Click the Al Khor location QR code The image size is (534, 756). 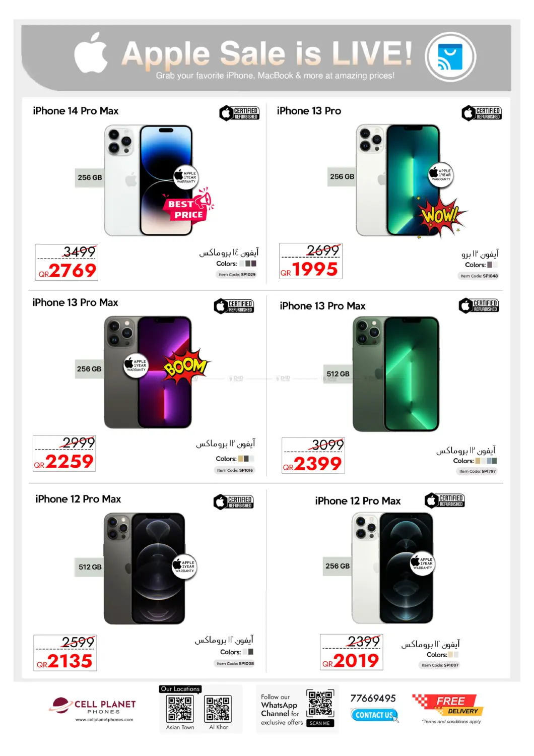[x=218, y=709]
